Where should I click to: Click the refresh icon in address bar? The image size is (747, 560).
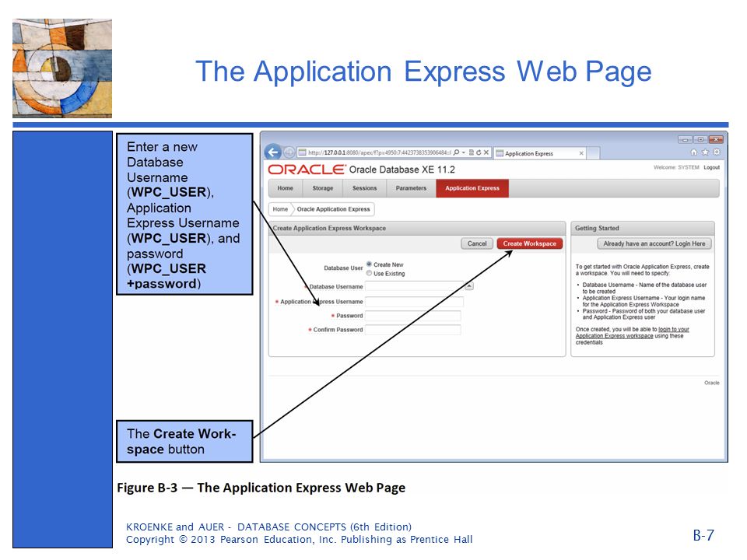tap(479, 152)
